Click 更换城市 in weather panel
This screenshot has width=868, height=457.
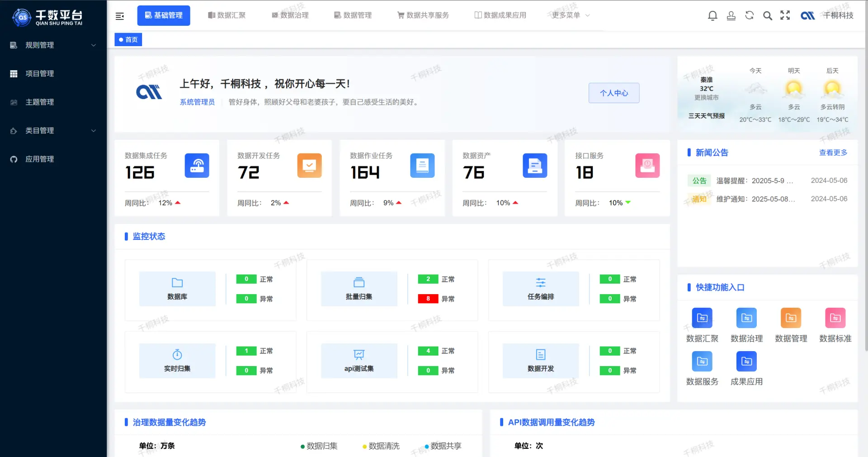pos(707,98)
